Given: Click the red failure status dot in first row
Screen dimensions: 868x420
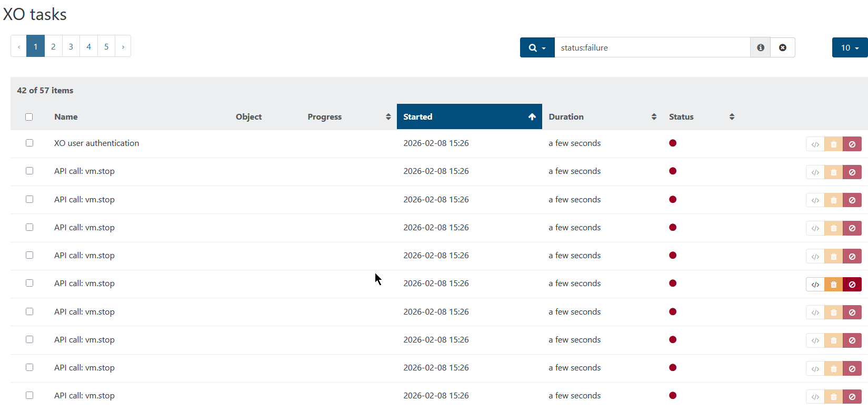Looking at the screenshot, I should (673, 143).
